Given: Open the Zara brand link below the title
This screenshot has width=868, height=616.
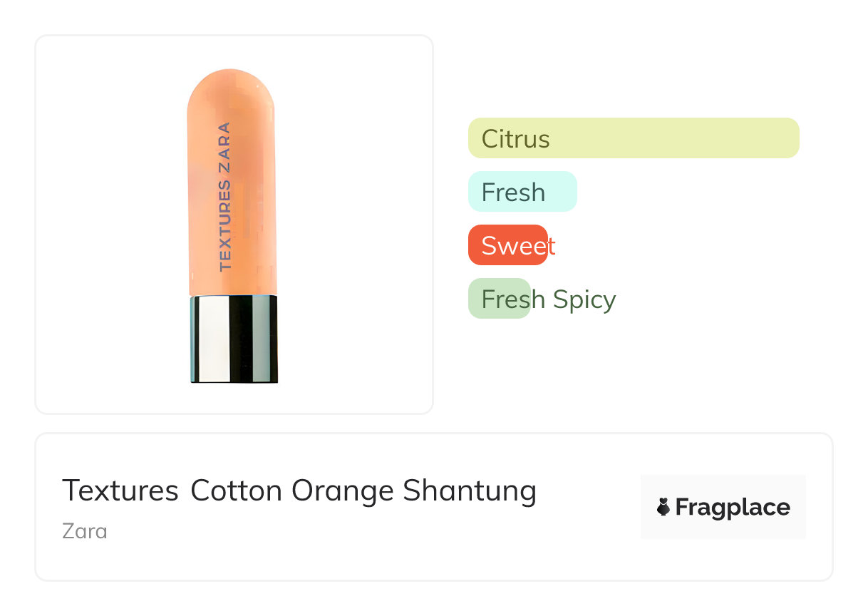Looking at the screenshot, I should 85,531.
